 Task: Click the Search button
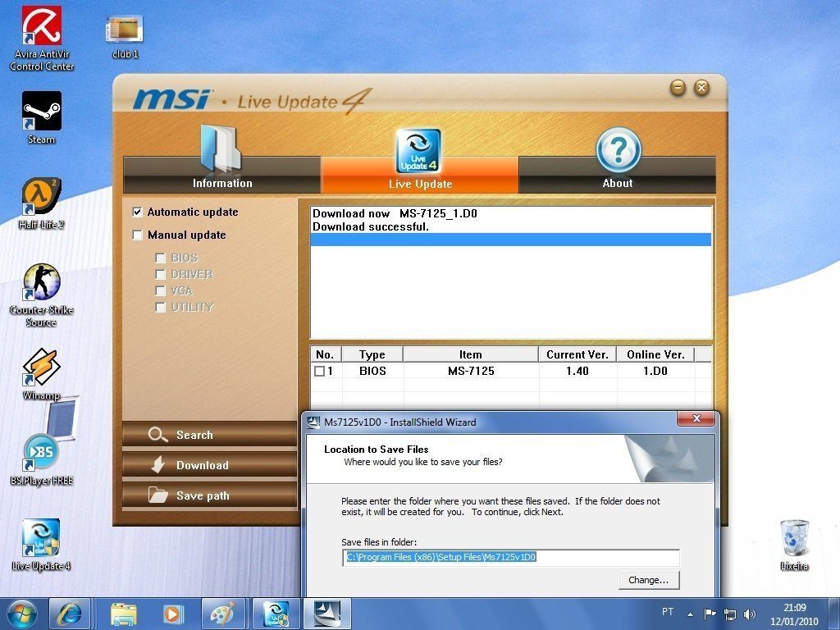(209, 435)
